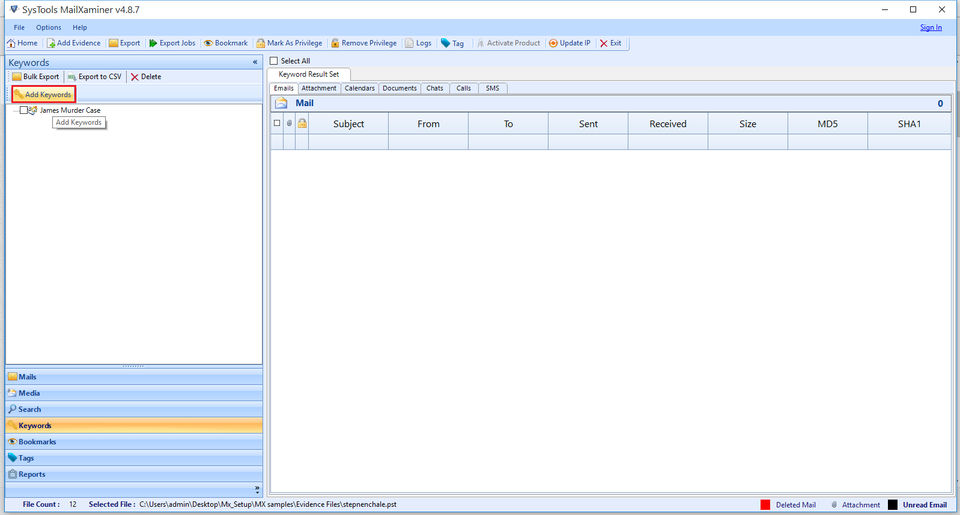Viewport: 960px width, 515px height.
Task: Enable the Select All checkbox
Action: [x=275, y=61]
